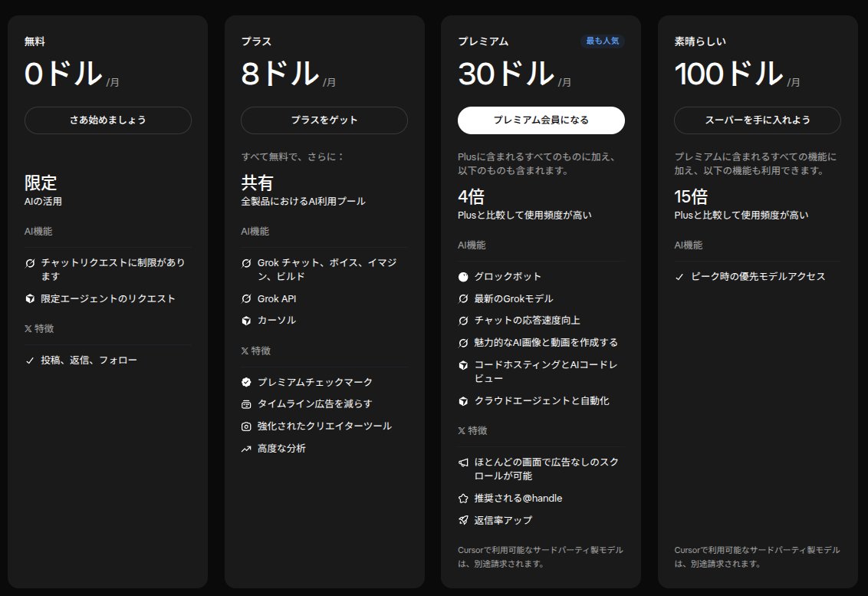
Task: Click the 共有 heading in the Plus plan
Action: (257, 183)
